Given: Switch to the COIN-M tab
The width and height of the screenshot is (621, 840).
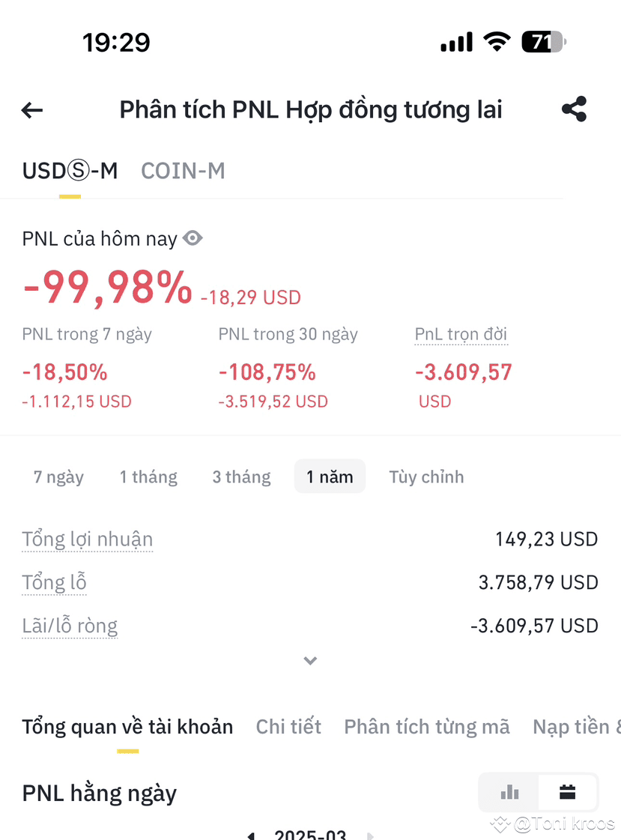Looking at the screenshot, I should tap(183, 171).
